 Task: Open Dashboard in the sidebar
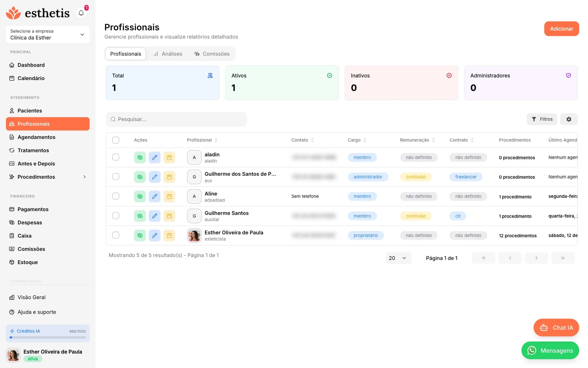tap(48, 65)
